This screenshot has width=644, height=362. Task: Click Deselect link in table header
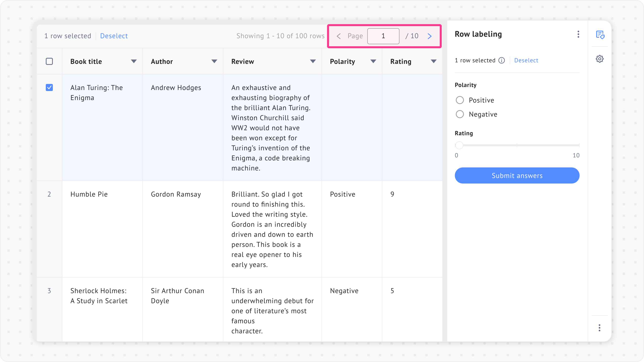coord(114,36)
